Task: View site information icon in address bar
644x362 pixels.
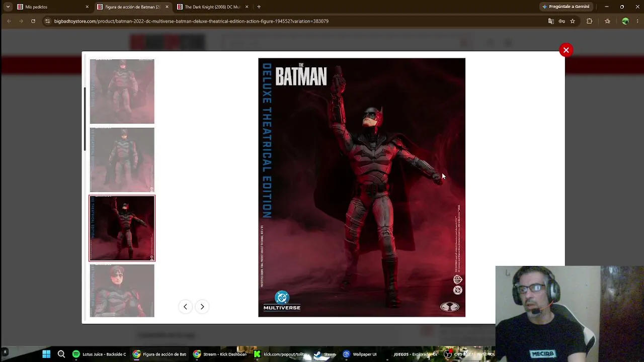Action: click(x=47, y=21)
